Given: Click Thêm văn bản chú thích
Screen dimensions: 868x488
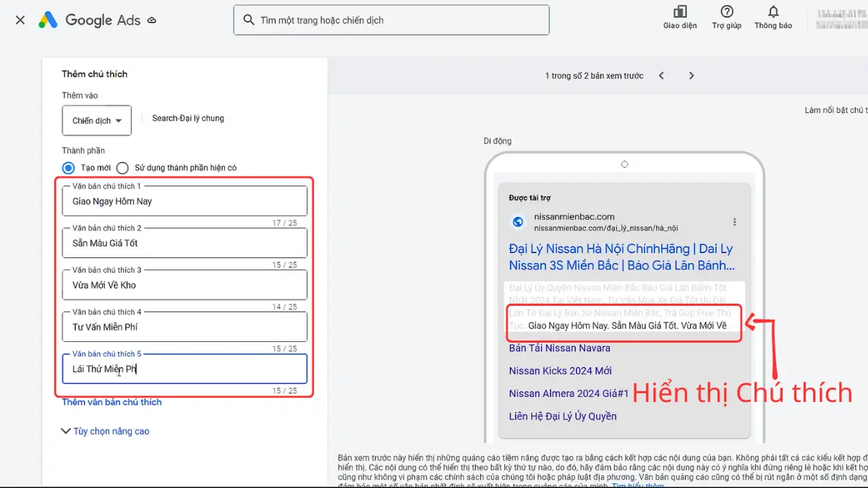Looking at the screenshot, I should pos(111,402).
